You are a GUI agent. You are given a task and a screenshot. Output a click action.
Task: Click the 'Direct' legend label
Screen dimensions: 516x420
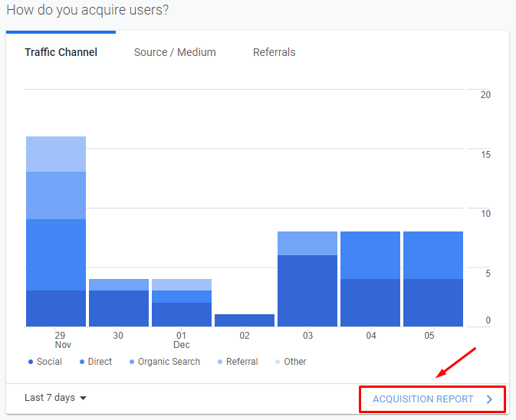coord(100,362)
